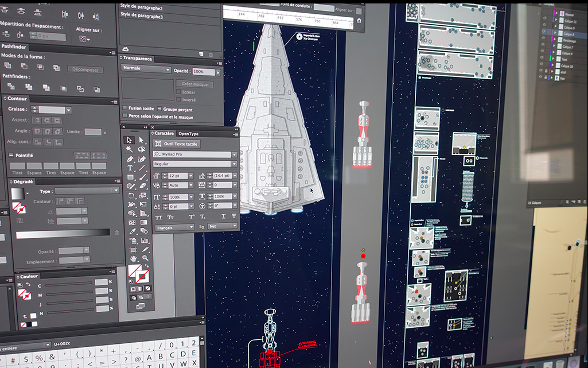
Task: Click the Superscript icon in Caractère panel
Action: coord(192,217)
